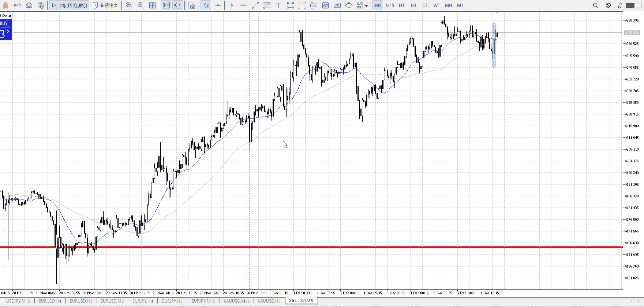644x307 pixels.
Task: Choose the horizontal line drawing tool
Action: click(x=243, y=5)
